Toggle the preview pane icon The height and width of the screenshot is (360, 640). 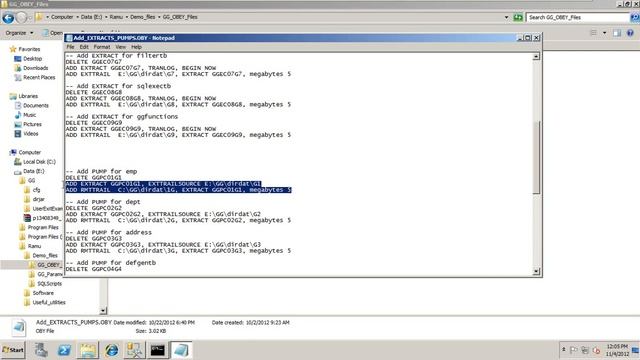pos(617,33)
